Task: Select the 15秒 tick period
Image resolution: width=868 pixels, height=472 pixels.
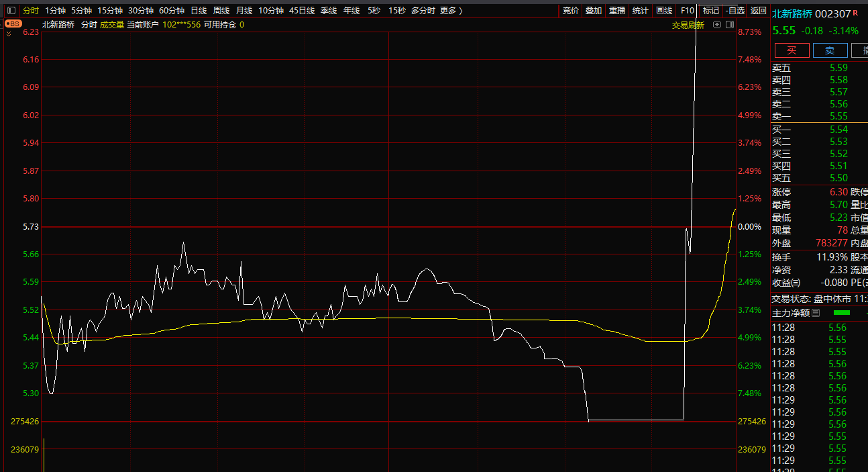Action: [x=397, y=11]
